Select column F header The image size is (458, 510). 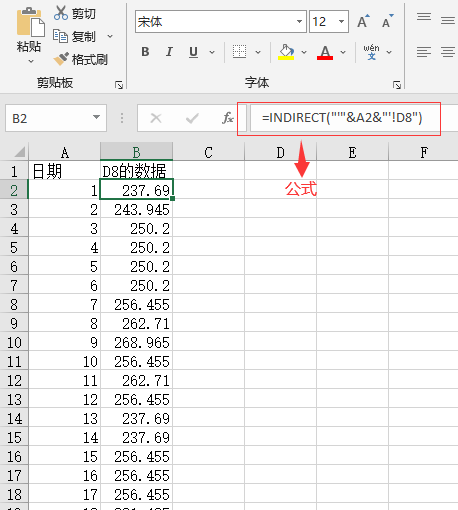[423, 153]
